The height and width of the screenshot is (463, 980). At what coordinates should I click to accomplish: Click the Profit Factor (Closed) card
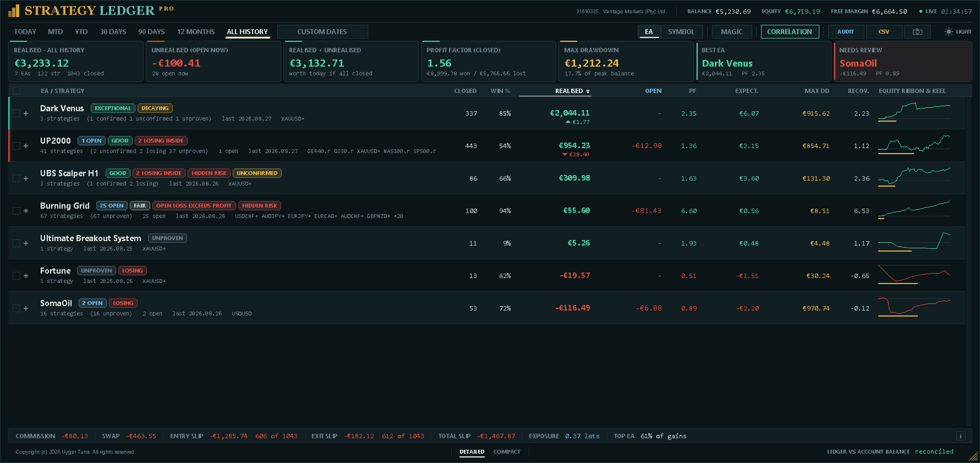488,62
